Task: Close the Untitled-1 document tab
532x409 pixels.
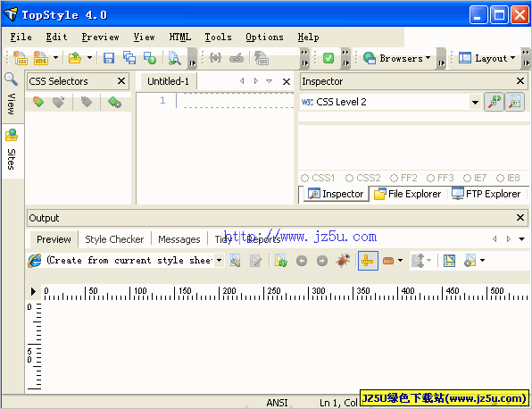Action: pos(287,81)
